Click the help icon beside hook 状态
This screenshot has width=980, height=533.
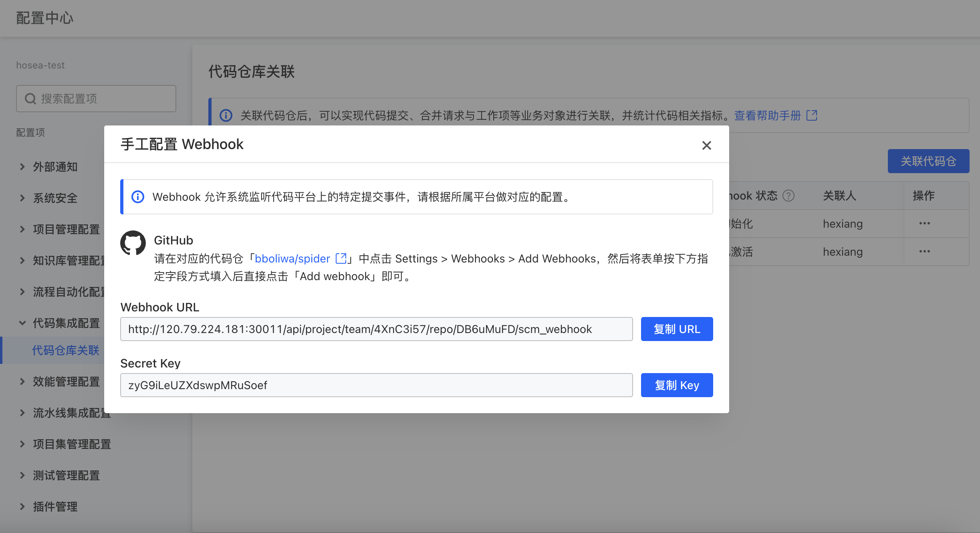[788, 196]
